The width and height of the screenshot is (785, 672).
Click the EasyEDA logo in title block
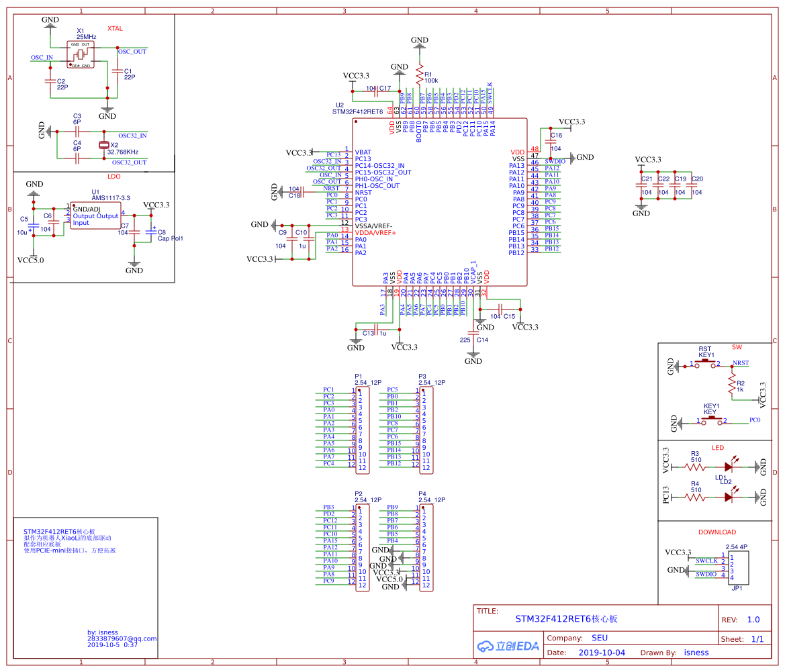tap(508, 646)
